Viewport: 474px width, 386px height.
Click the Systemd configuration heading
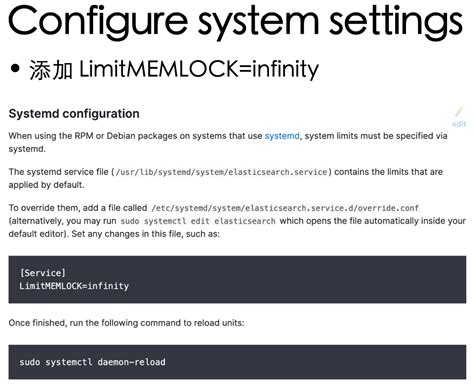coord(74,114)
